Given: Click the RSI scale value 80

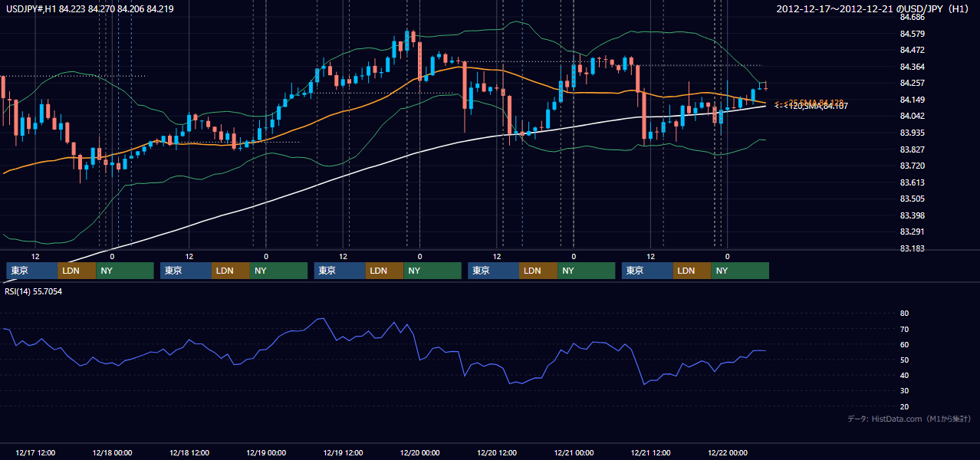Looking at the screenshot, I should [x=904, y=314].
